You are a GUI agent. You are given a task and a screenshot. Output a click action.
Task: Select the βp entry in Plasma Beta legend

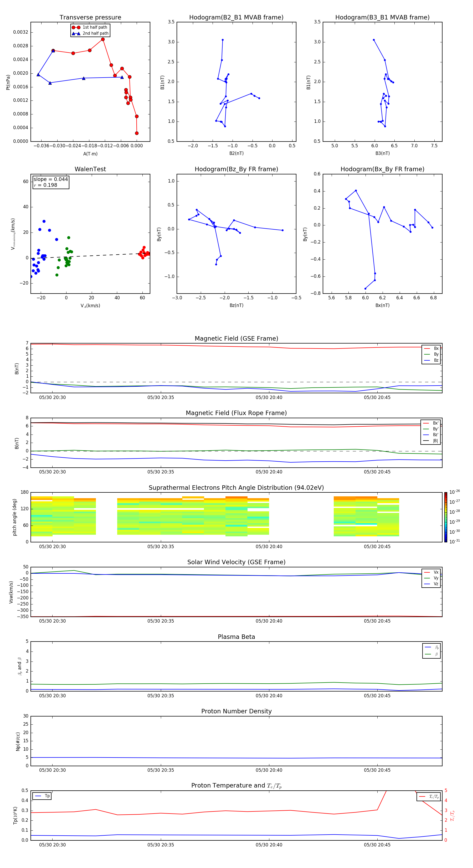point(431,647)
